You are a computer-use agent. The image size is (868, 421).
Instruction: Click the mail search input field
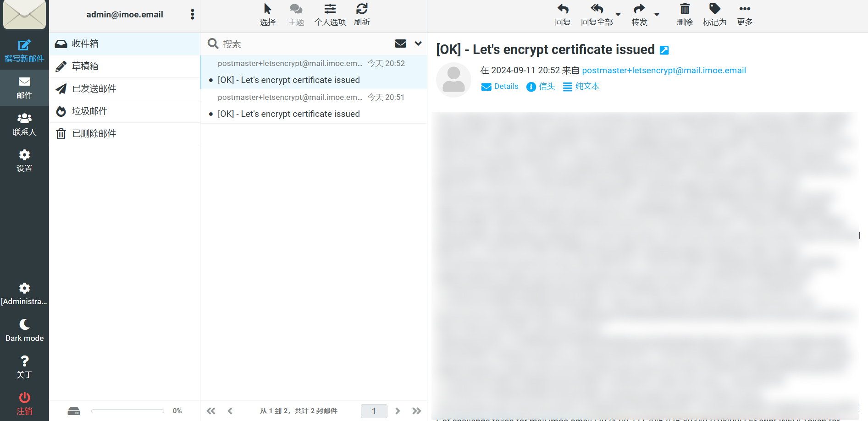(x=303, y=44)
